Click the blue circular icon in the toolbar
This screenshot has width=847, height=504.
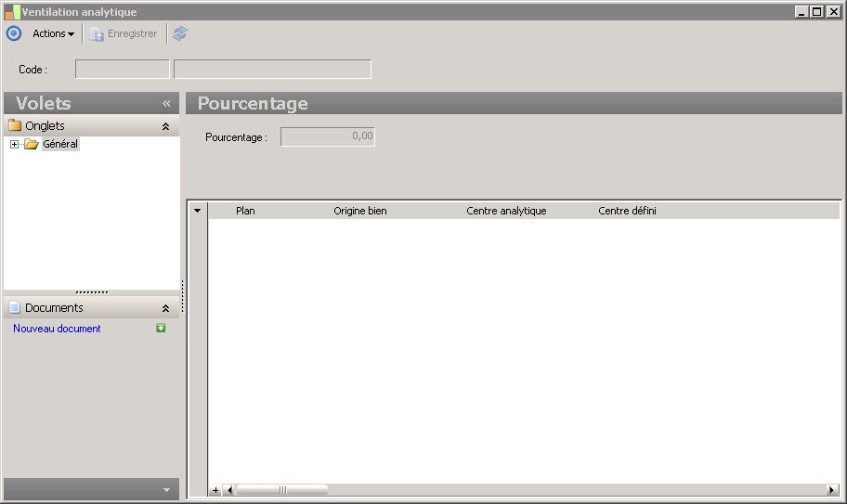tap(14, 33)
